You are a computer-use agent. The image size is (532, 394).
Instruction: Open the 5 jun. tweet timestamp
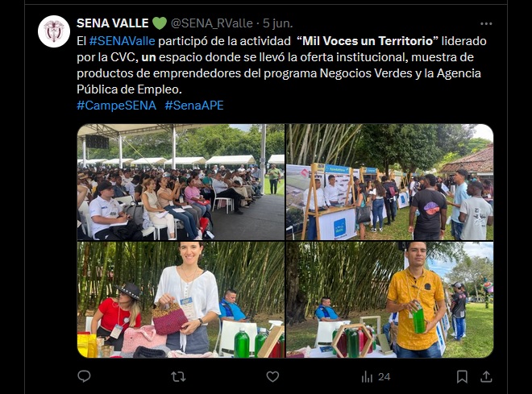[277, 23]
